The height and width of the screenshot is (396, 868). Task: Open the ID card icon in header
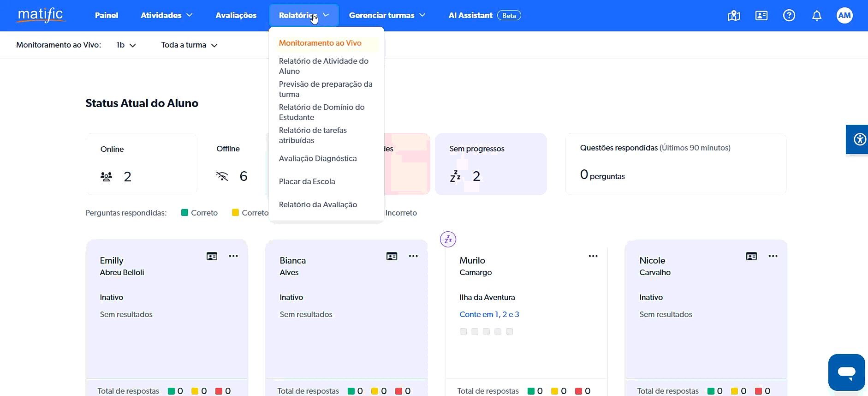pos(761,16)
